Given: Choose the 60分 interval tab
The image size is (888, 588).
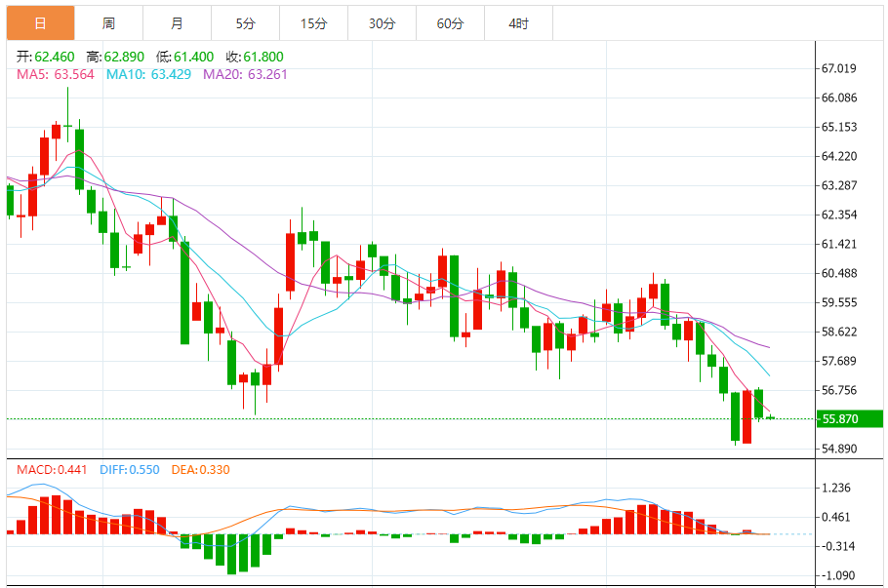Looking at the screenshot, I should coord(450,23).
